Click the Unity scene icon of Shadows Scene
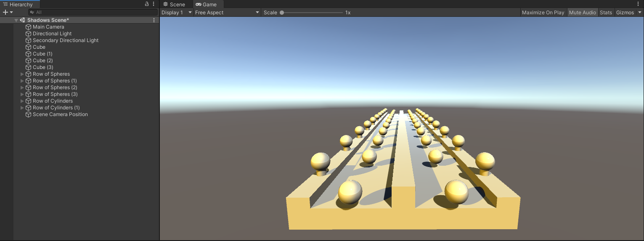 tap(22, 20)
